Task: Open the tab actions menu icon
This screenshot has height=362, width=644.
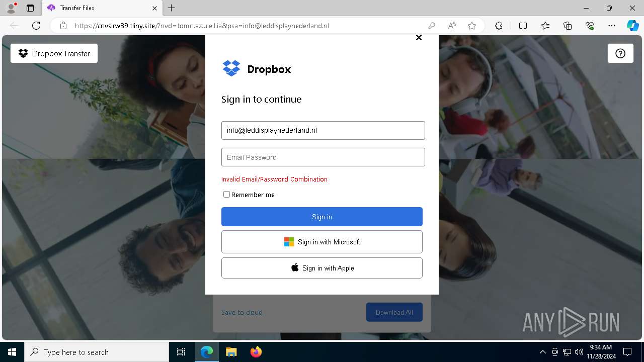Action: pos(30,8)
